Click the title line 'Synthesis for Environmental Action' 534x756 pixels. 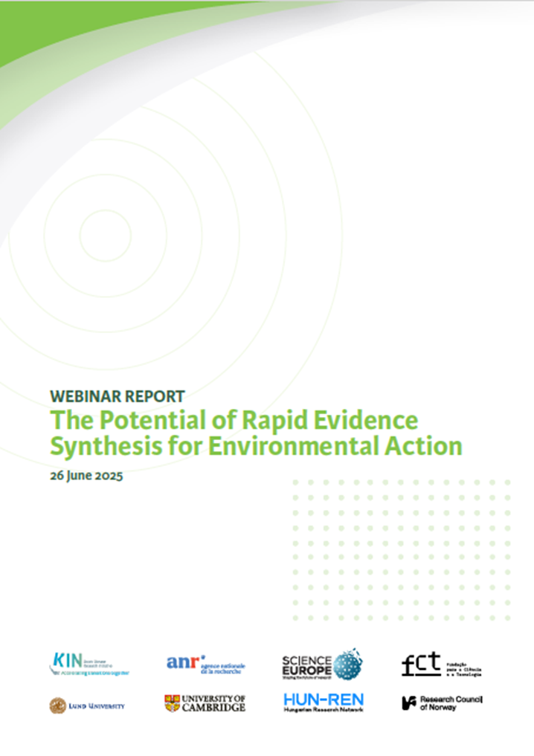tap(256, 447)
